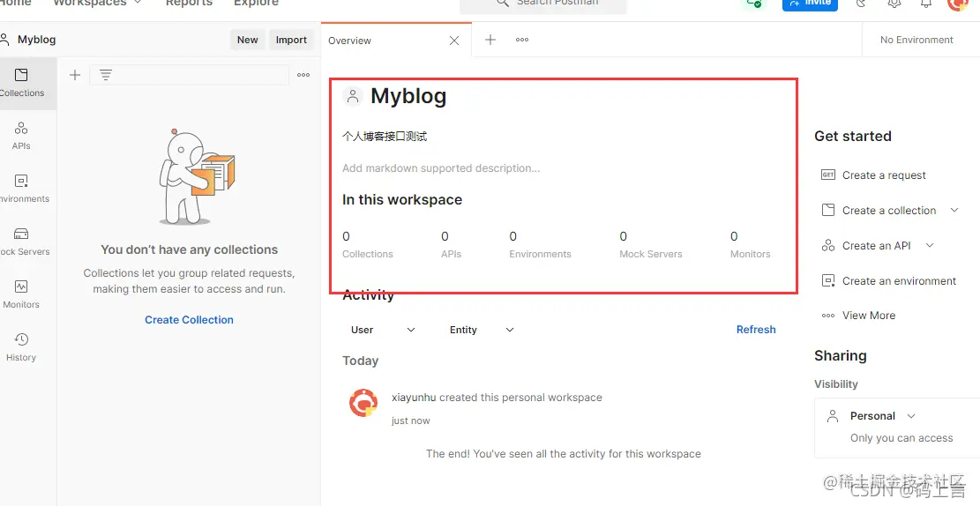Click the Create a request GET icon
Image resolution: width=980 pixels, height=506 pixels.
(x=828, y=175)
